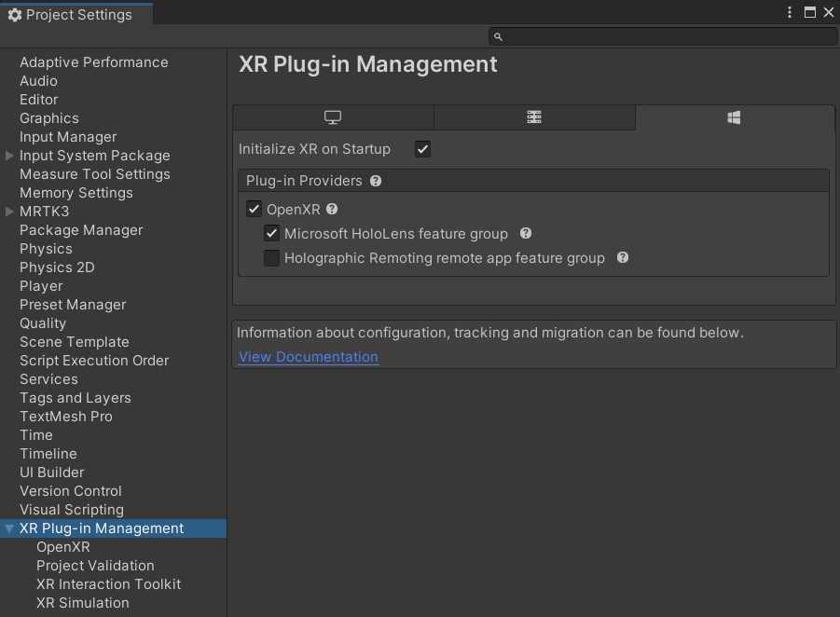Select Player in the settings list
Viewport: 840px width, 617px height.
41,286
